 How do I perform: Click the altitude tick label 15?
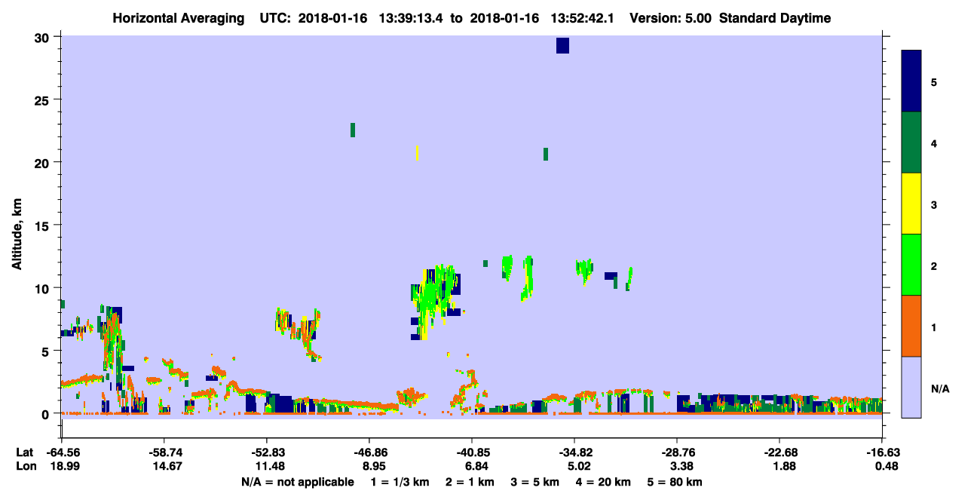point(44,225)
